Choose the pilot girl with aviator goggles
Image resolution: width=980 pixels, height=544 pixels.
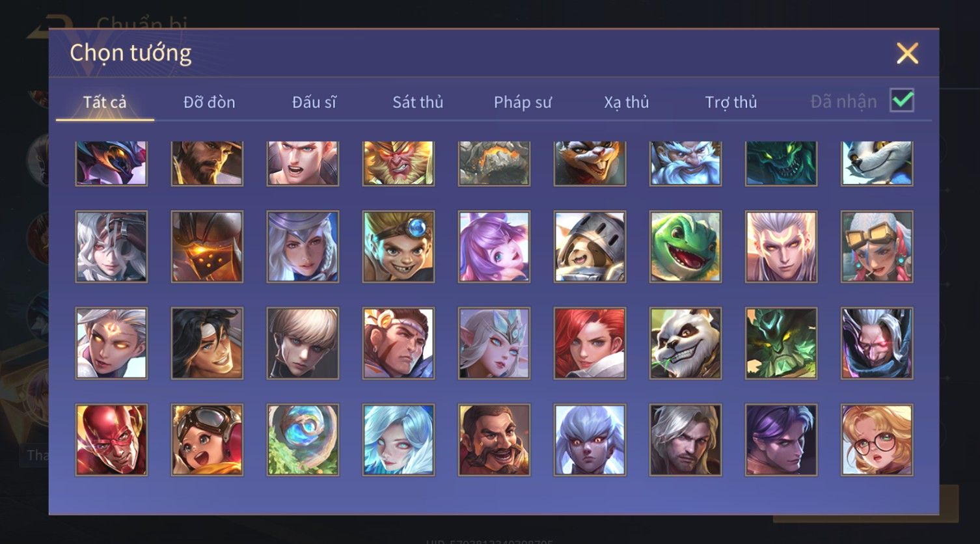tap(207, 440)
